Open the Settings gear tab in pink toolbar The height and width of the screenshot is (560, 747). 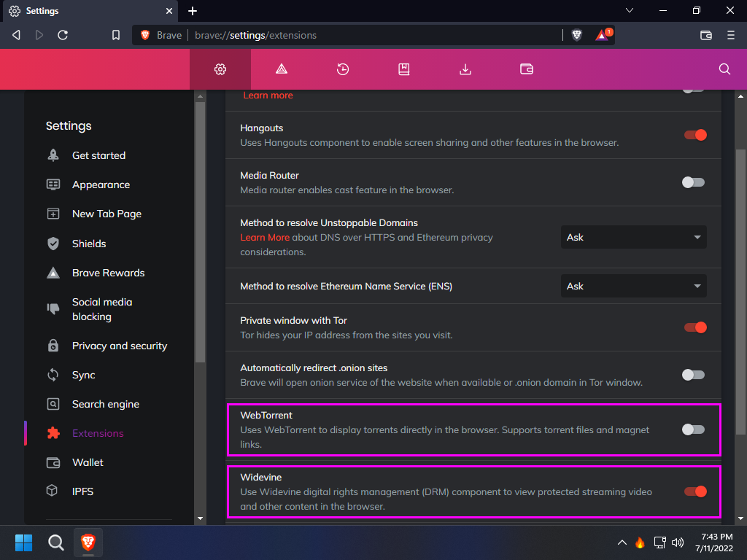click(x=220, y=69)
